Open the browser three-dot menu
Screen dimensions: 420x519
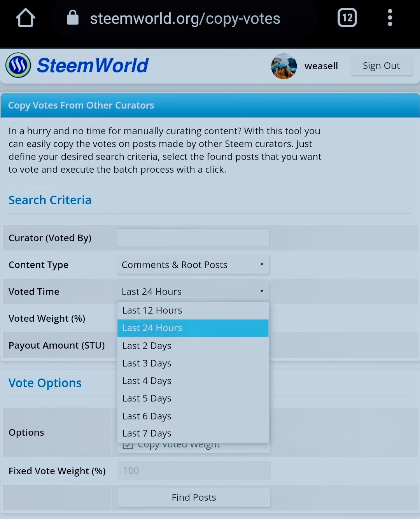[x=390, y=18]
